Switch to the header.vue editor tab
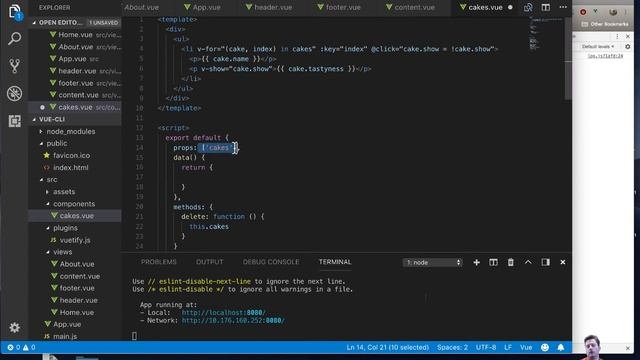This screenshot has width=640, height=360. click(x=269, y=7)
